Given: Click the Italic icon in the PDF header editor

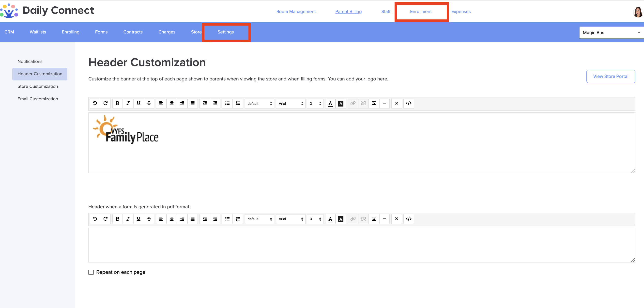Looking at the screenshot, I should (x=128, y=219).
